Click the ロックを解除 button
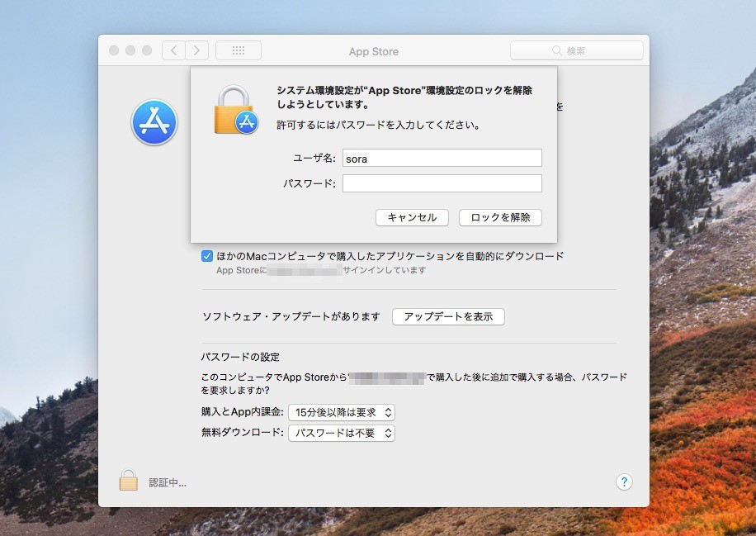Image resolution: width=756 pixels, height=536 pixels. [x=500, y=217]
